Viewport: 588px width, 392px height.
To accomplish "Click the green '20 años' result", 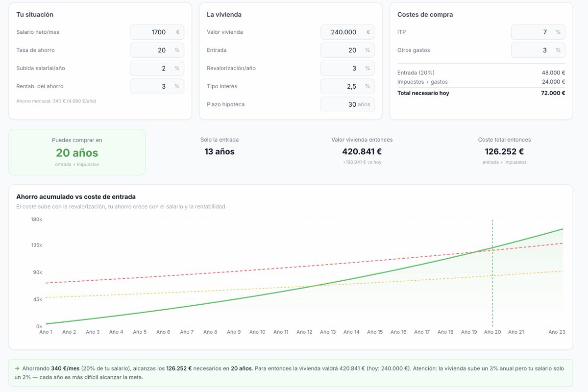I will (x=77, y=152).
